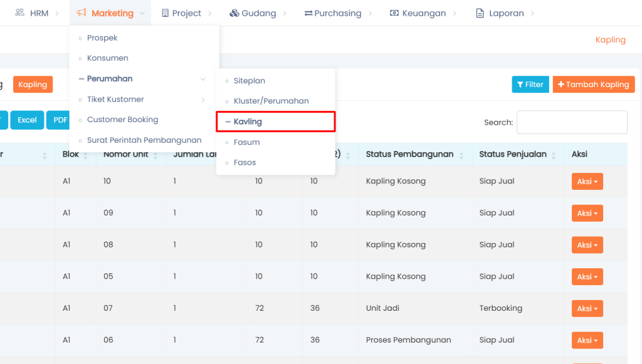This screenshot has height=364, width=642.
Task: Click the Keuangan money icon
Action: (394, 13)
